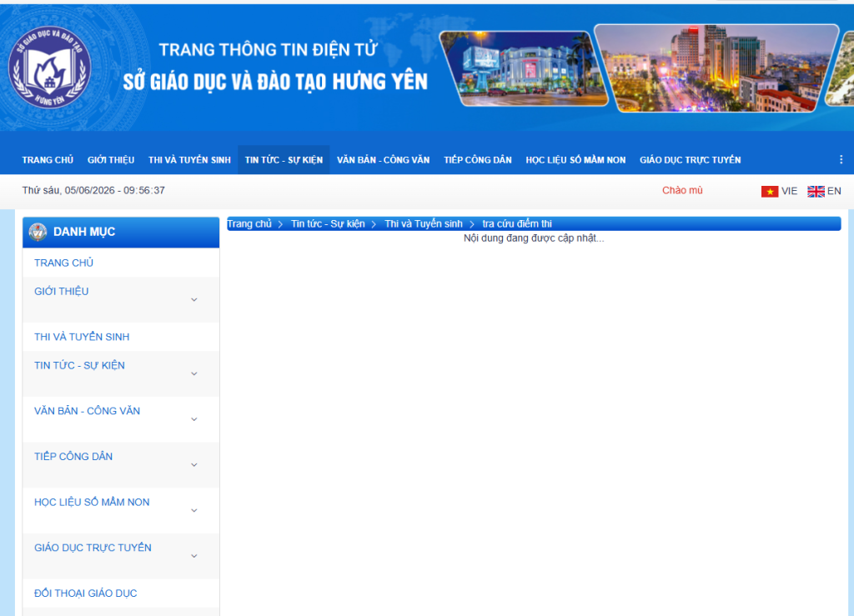Click the date and time display
854x616 pixels.
(x=93, y=190)
